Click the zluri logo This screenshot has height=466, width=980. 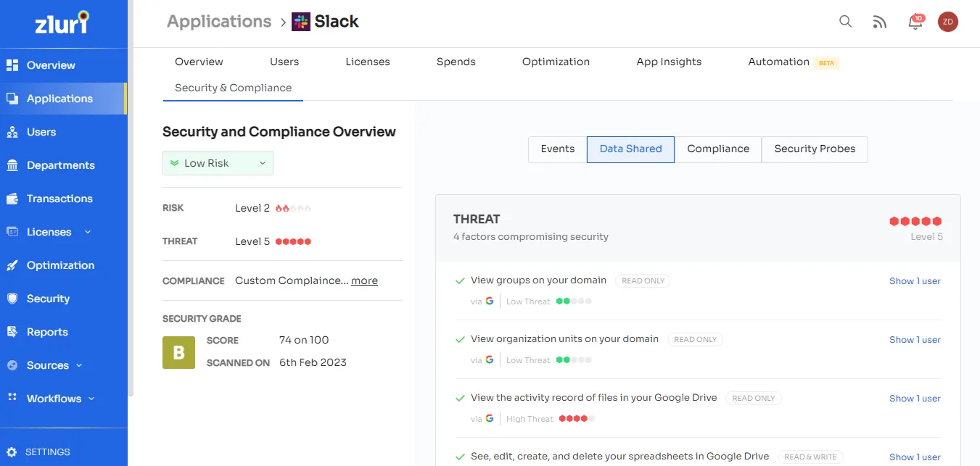[x=62, y=23]
